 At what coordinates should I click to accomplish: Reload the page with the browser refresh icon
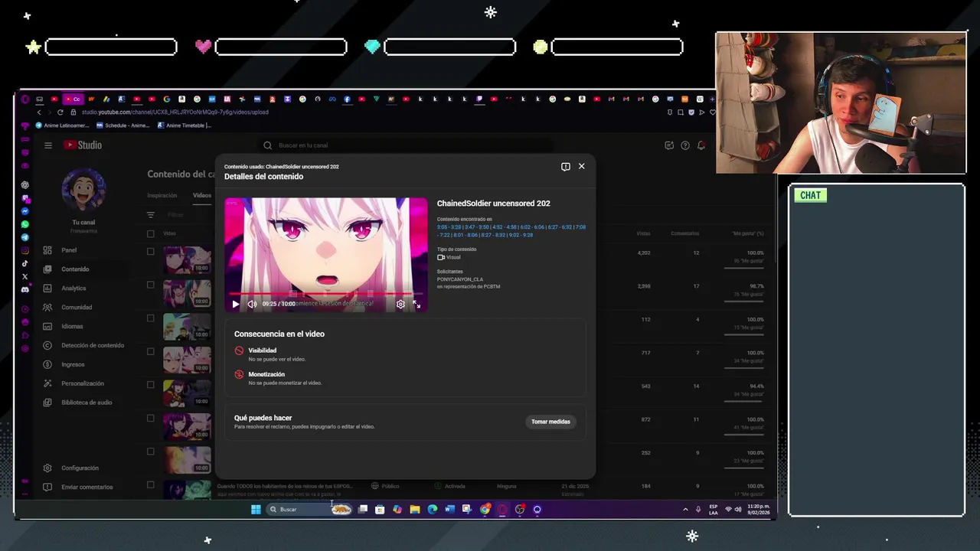click(60, 112)
